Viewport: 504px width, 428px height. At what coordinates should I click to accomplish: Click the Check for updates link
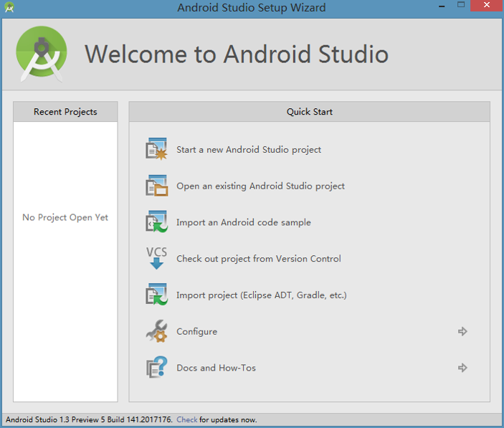[186, 419]
